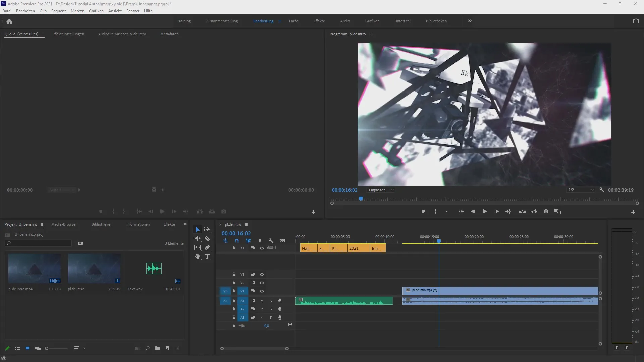Screen dimensions: 644x362
Task: Click the Extract button in program monitor
Action: coord(534,212)
